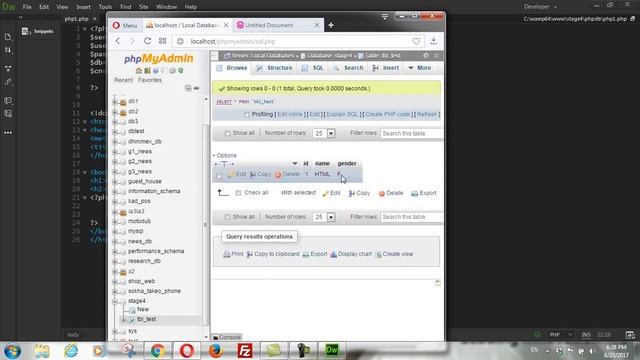Open More tab dropdown
The image size is (640, 360).
point(420,68)
